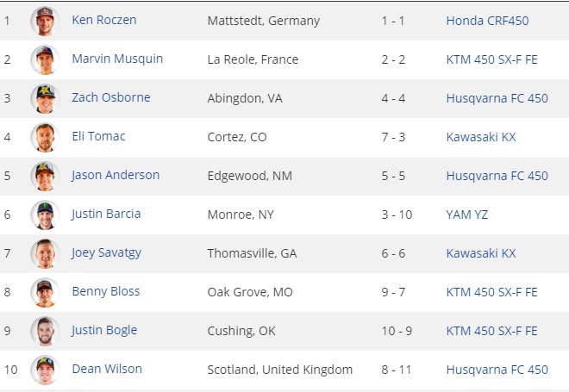569x392 pixels.
Task: Click Jason Anderson's profile picture
Action: click(44, 176)
